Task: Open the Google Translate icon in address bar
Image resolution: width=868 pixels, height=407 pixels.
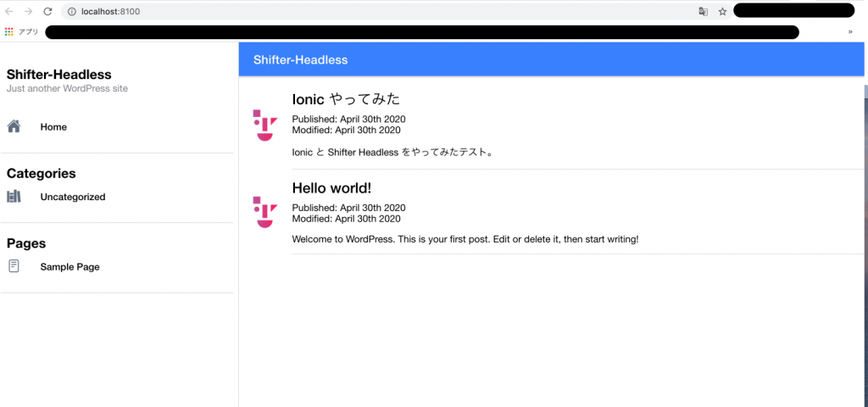Action: tap(703, 12)
